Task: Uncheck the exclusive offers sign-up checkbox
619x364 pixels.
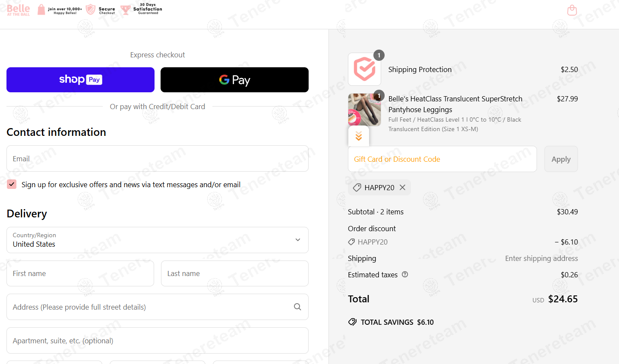Action: [x=12, y=184]
